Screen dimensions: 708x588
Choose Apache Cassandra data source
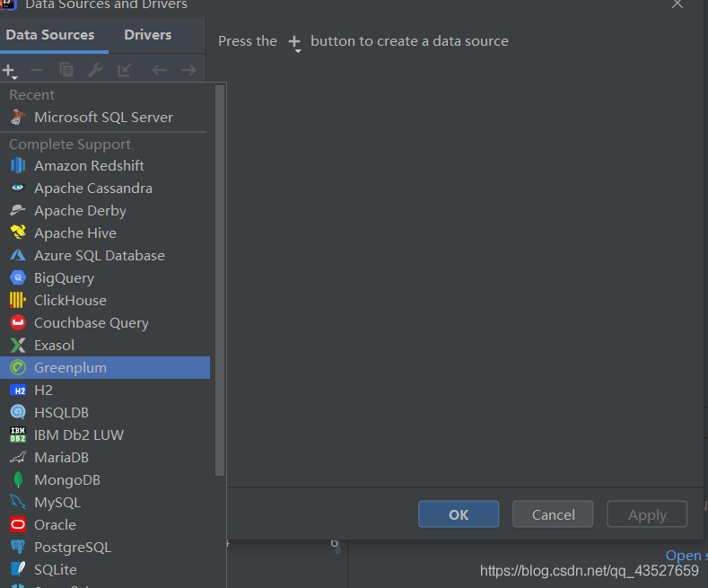[x=105, y=188]
